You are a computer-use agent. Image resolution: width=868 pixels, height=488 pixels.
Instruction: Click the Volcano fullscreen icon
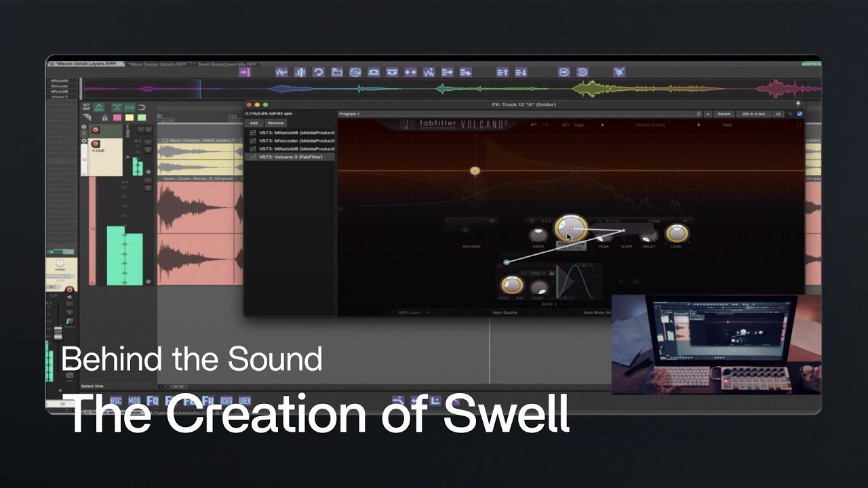pyautogui.click(x=799, y=125)
